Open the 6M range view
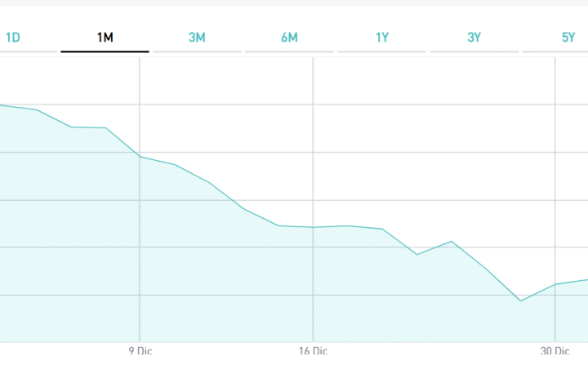The image size is (588, 392). pyautogui.click(x=289, y=38)
